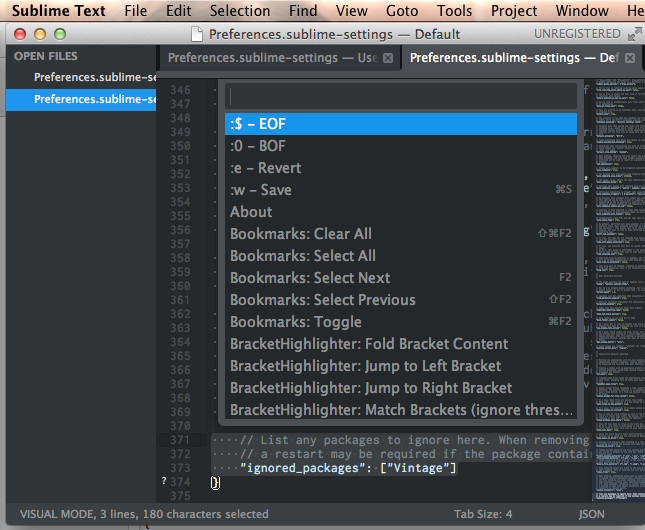Click comment line 'List any packages to ignore'
This screenshot has height=530, width=645.
point(415,440)
